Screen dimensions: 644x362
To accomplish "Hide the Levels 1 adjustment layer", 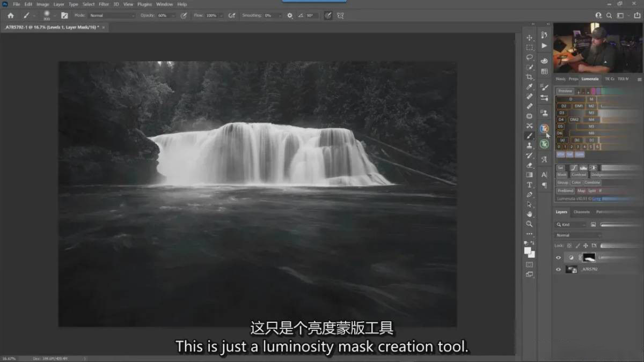I will click(x=558, y=257).
